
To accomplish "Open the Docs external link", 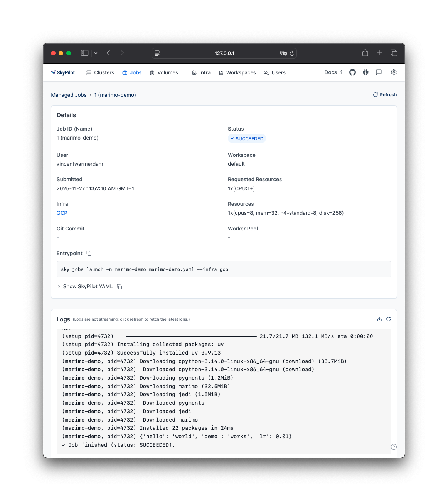I will tap(333, 72).
